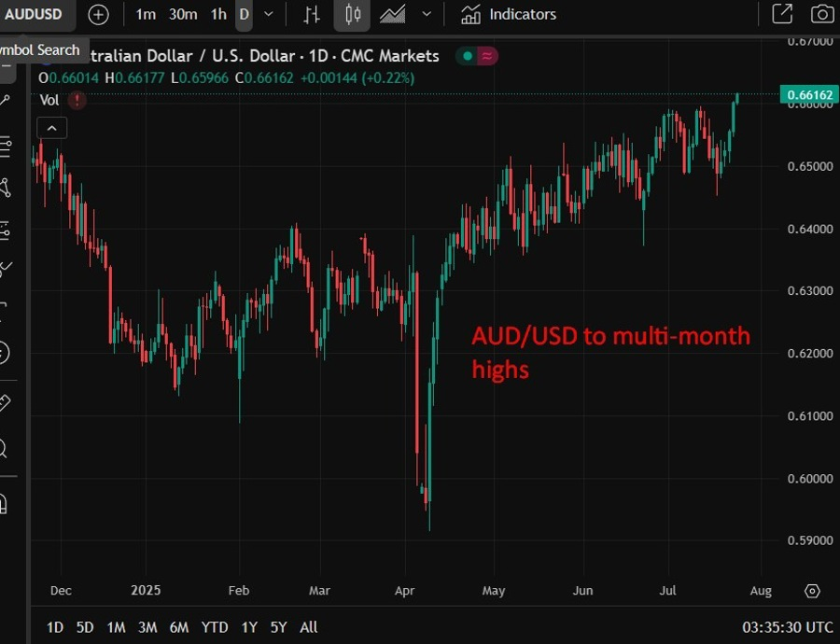
Task: Switch to the 30m interval
Action: click(x=183, y=14)
